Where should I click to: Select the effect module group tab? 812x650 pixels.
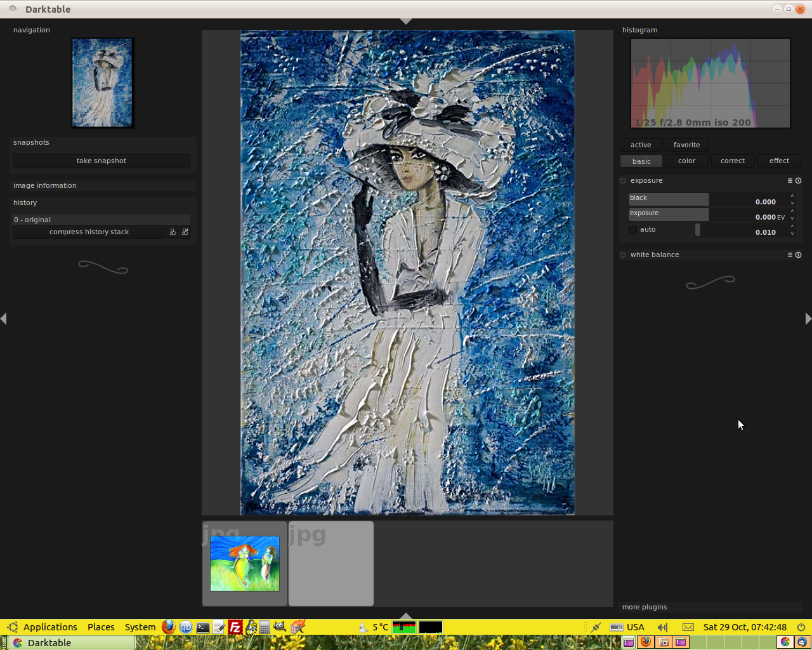[x=779, y=161]
